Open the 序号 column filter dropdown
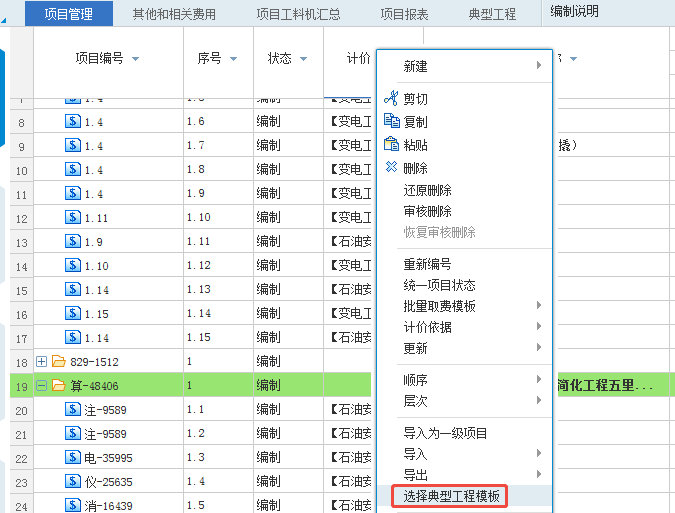The height and width of the screenshot is (513, 675). click(233, 59)
